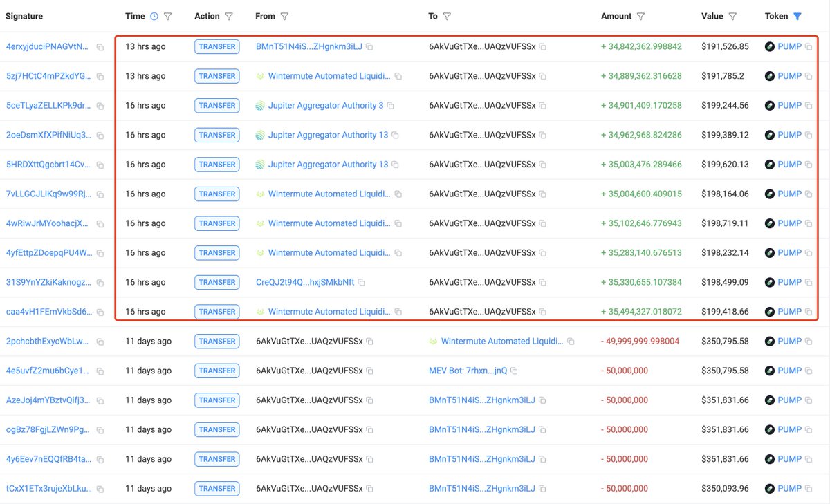Copy Jupiter Aggregator Authority 3 address

(391, 106)
